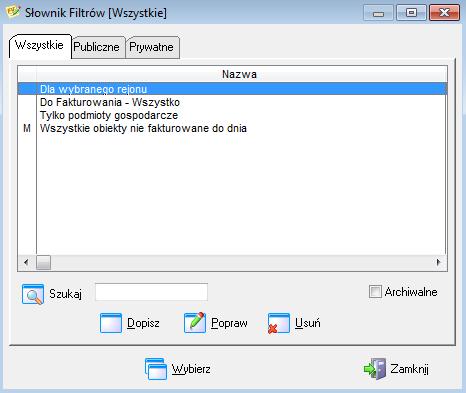The width and height of the screenshot is (466, 393).
Task: Click the Usuń red-cross icon
Action: click(x=279, y=323)
